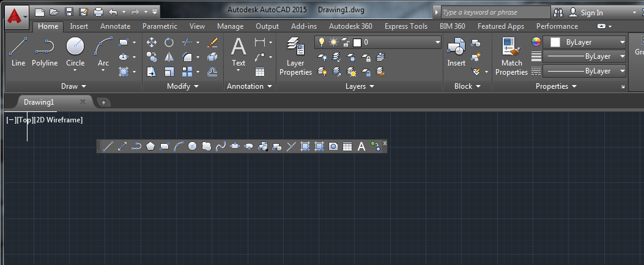Image resolution: width=644 pixels, height=265 pixels.
Task: Select Construction Line in floating Draw toolbar
Action: click(x=122, y=146)
